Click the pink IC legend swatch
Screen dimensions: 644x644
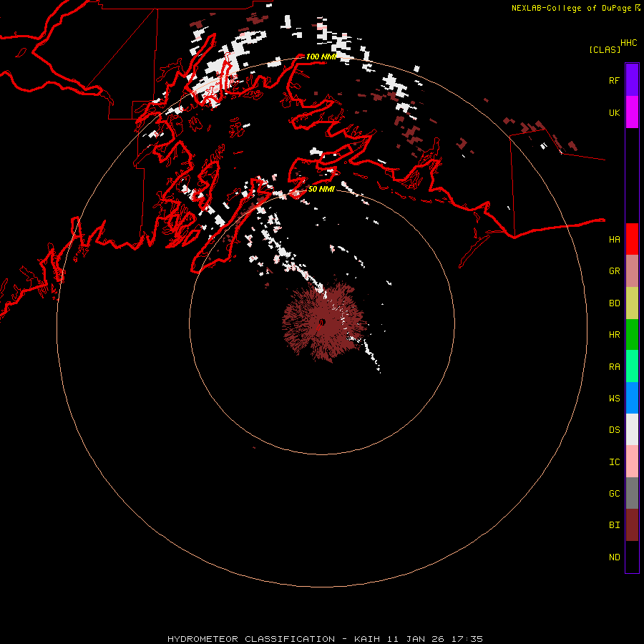tap(632, 462)
